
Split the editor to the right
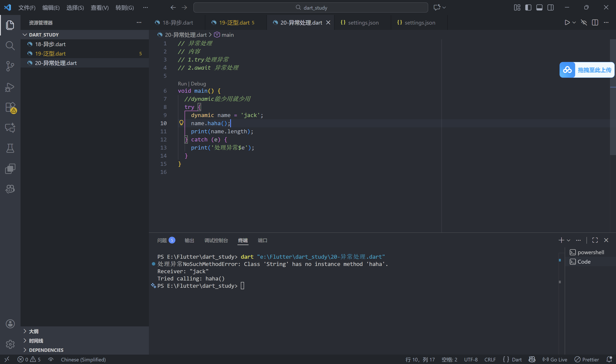pyautogui.click(x=595, y=23)
